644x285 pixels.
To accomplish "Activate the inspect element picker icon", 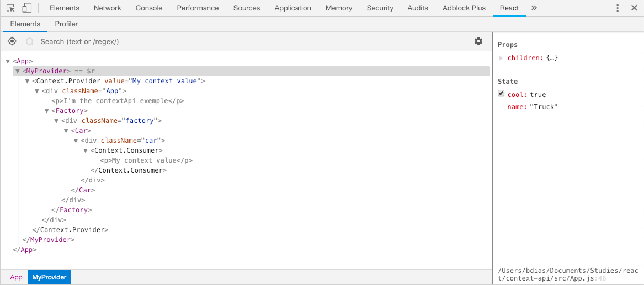I will pos(10,8).
